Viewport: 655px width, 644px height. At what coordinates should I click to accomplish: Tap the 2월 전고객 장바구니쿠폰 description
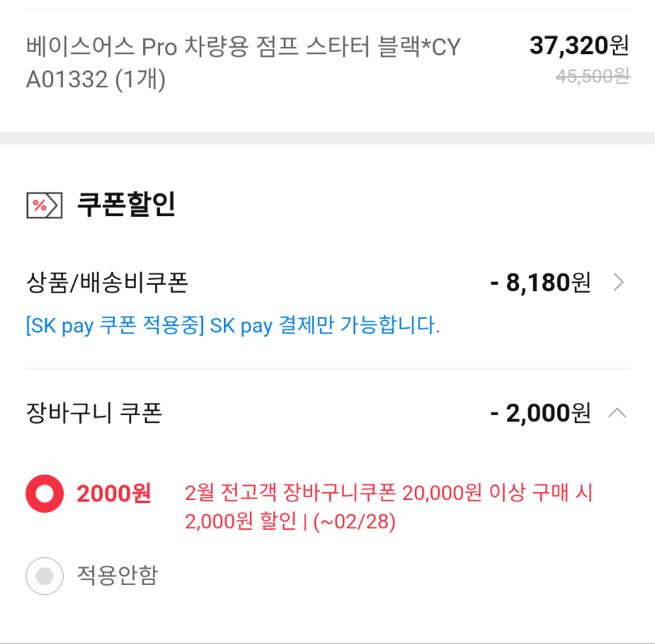pos(388,506)
